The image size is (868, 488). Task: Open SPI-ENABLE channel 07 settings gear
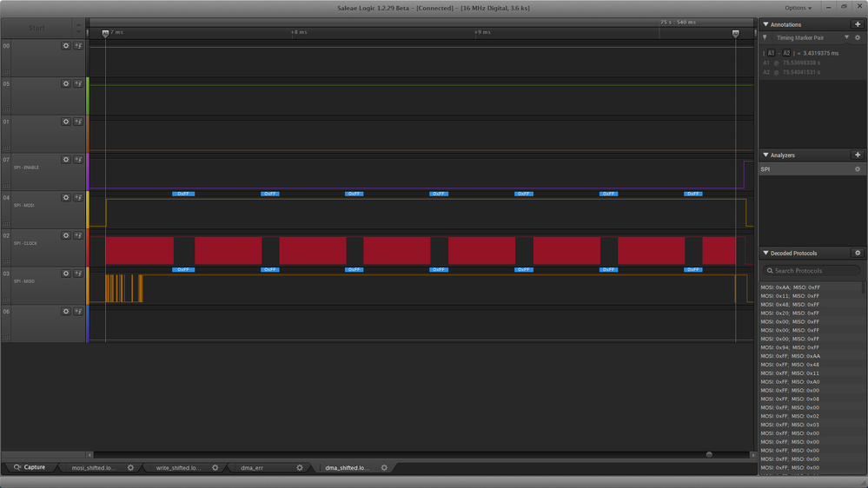tap(66, 160)
